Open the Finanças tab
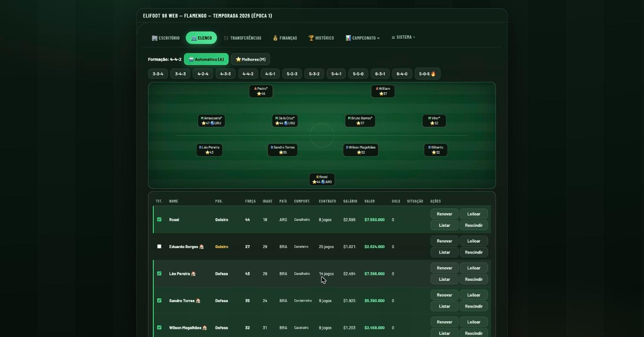Screen dimensions: 644x337 285,38
